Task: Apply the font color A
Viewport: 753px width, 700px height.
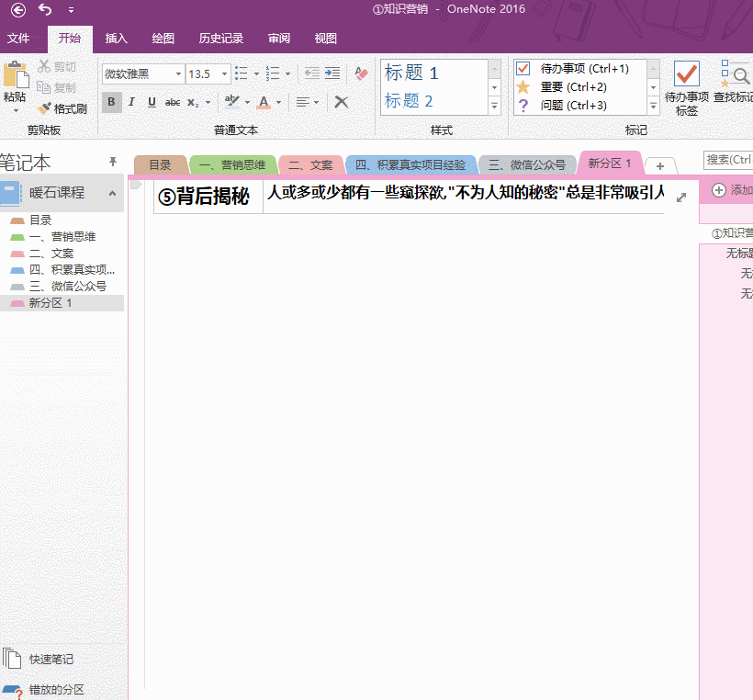Action: (264, 102)
